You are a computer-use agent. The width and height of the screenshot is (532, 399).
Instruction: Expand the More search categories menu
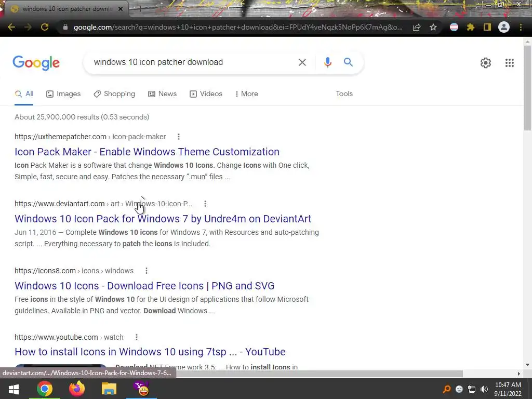[247, 94]
